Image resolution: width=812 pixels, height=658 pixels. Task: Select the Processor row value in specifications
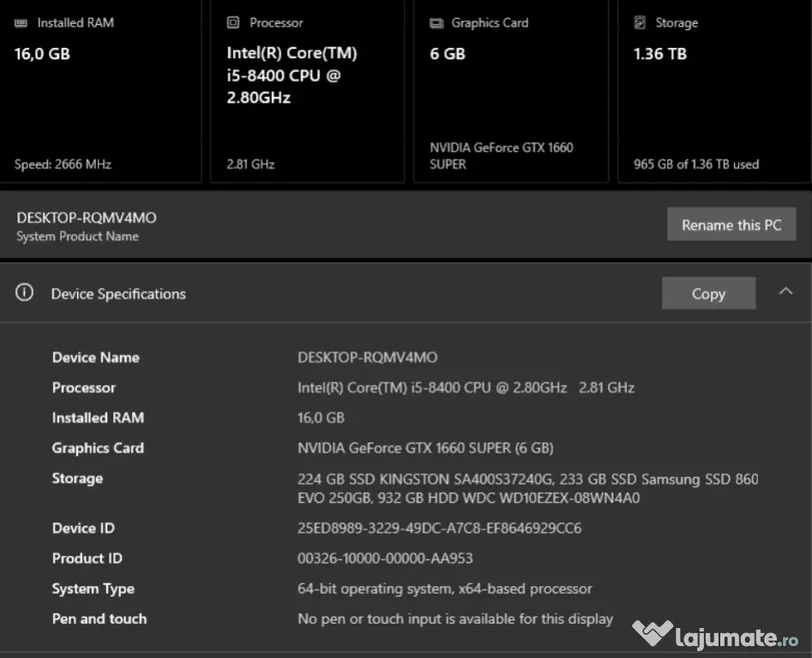coord(466,387)
